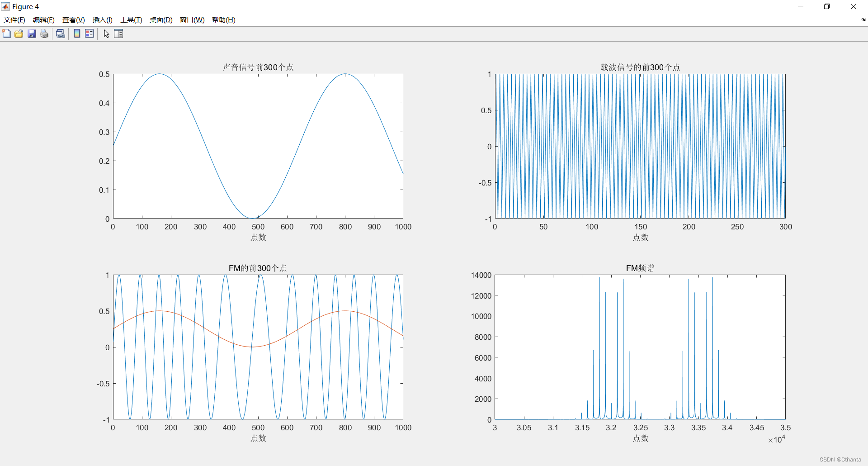Dock the figure into the MATLAB desktop
This screenshot has height=466, width=868.
[x=863, y=20]
